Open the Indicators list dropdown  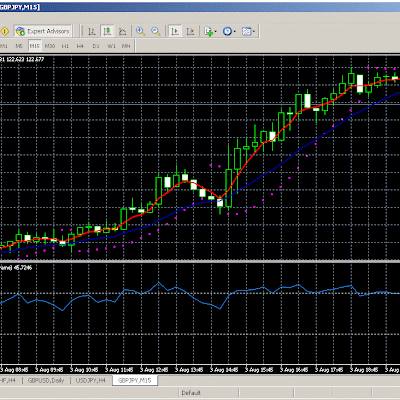210,31
